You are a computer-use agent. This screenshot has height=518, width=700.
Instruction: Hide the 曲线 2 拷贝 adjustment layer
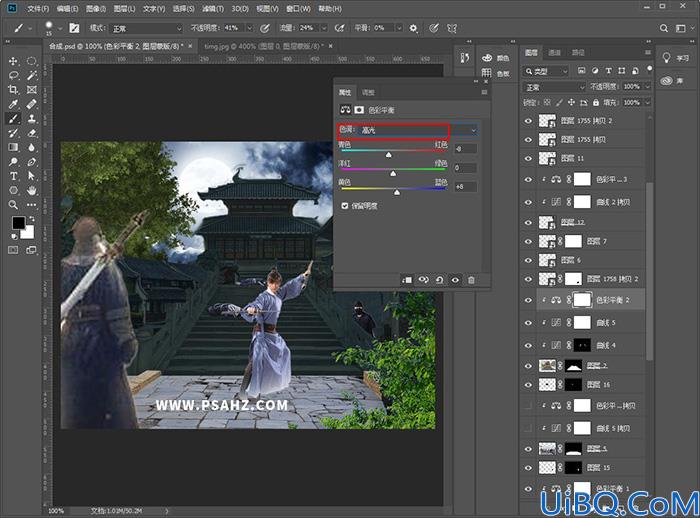pyautogui.click(x=529, y=202)
